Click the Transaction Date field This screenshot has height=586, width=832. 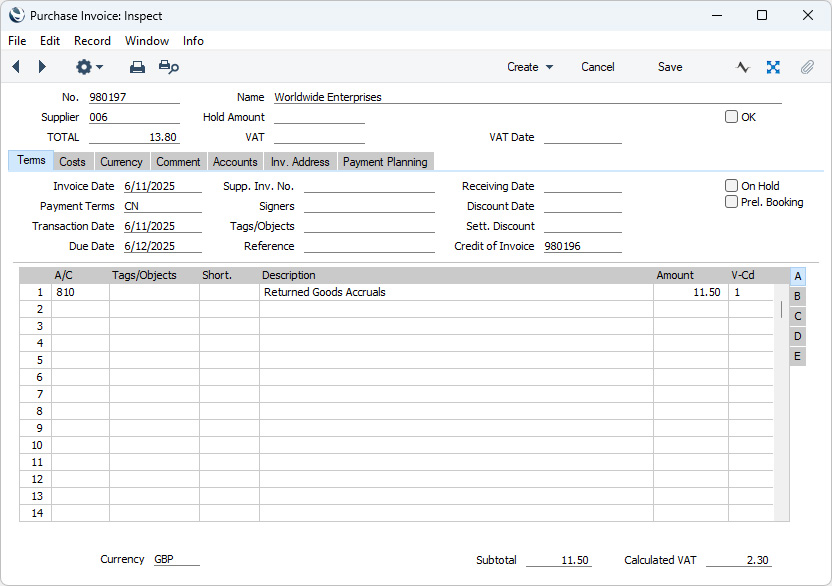pos(162,226)
